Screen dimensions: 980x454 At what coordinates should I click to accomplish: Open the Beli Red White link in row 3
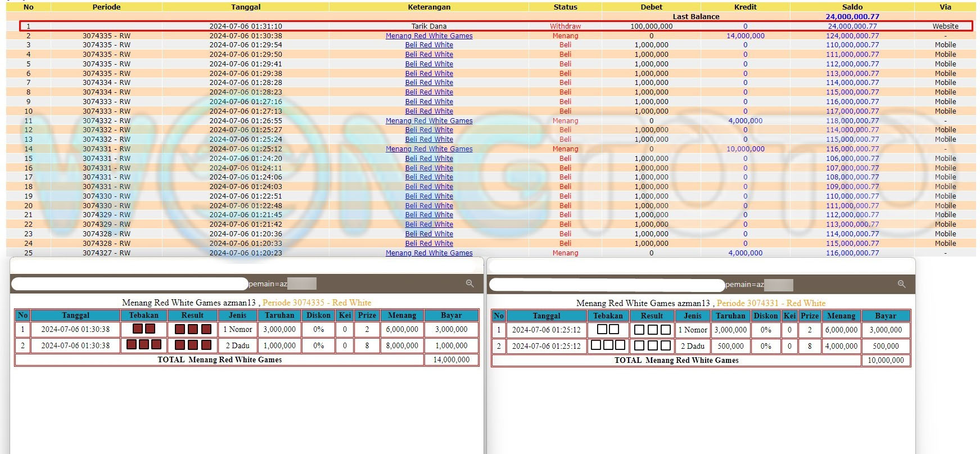coord(429,45)
